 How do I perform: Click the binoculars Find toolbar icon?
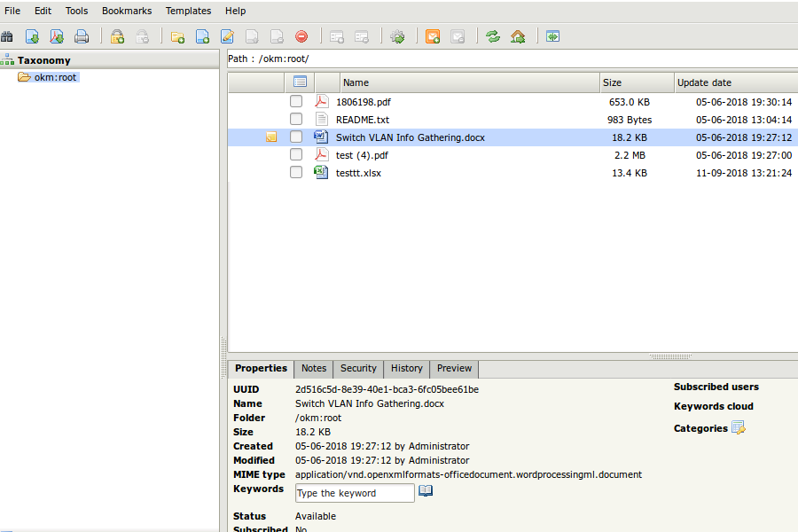7,36
